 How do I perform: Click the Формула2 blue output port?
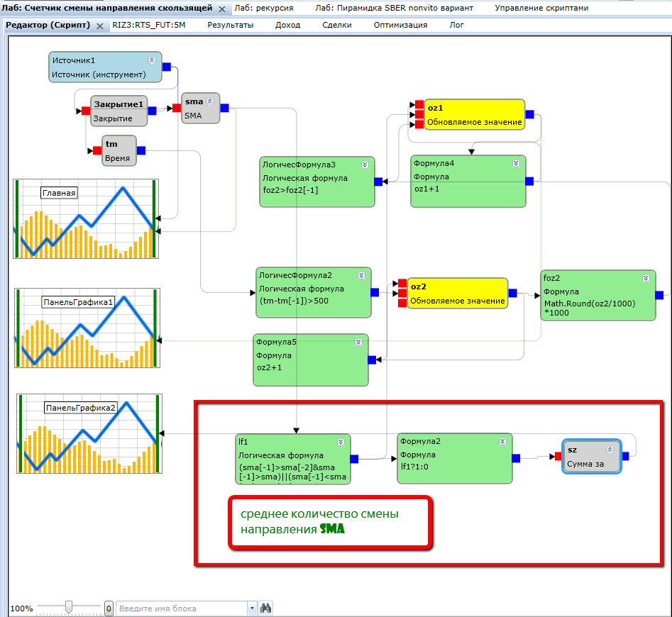point(516,459)
